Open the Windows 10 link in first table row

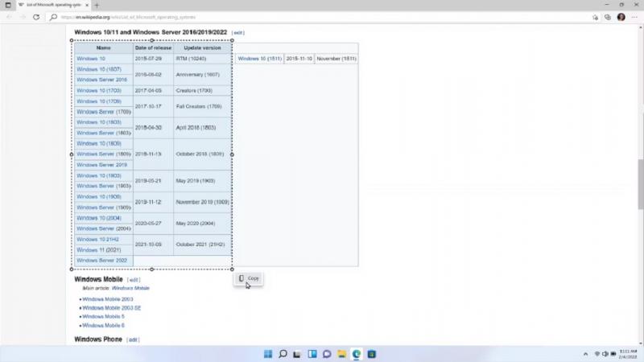click(91, 59)
